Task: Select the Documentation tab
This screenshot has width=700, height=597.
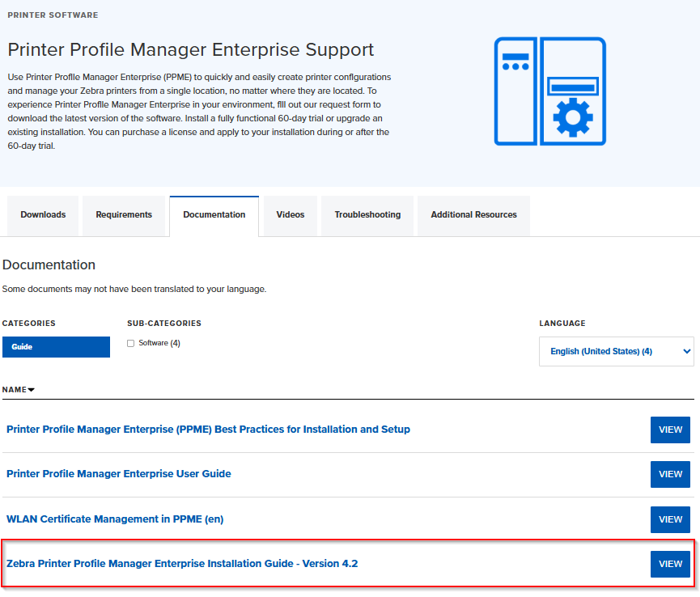Action: (214, 215)
